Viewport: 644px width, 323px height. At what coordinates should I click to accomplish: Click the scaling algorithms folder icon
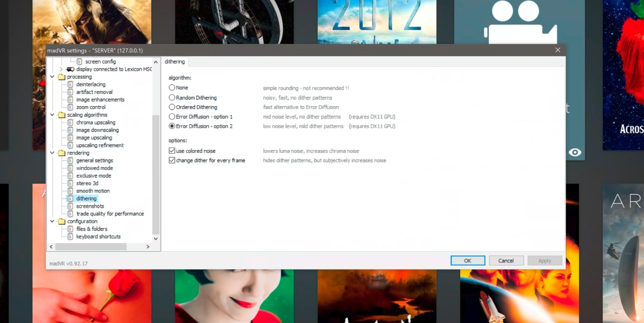click(x=62, y=115)
